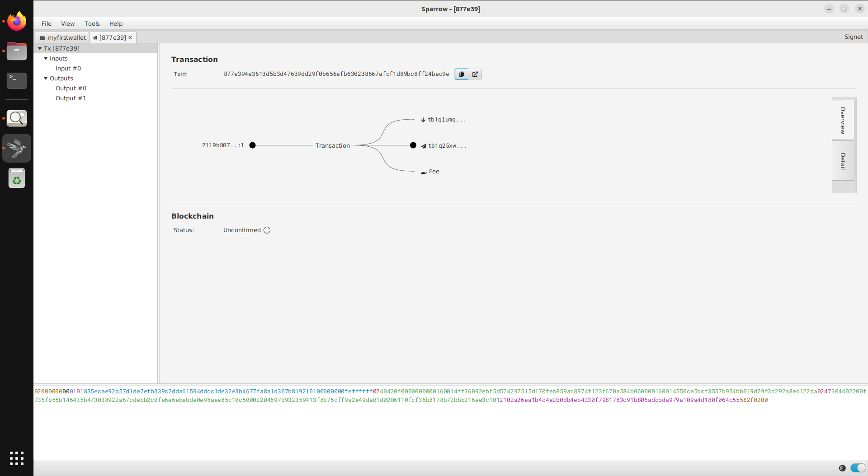
Task: Select the [877e39] transaction tab
Action: point(113,37)
